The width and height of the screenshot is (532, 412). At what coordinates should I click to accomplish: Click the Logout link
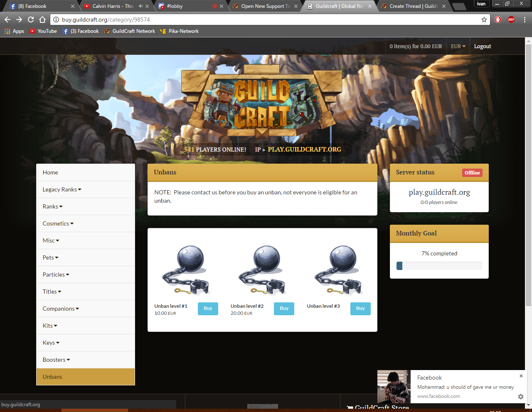(x=483, y=47)
